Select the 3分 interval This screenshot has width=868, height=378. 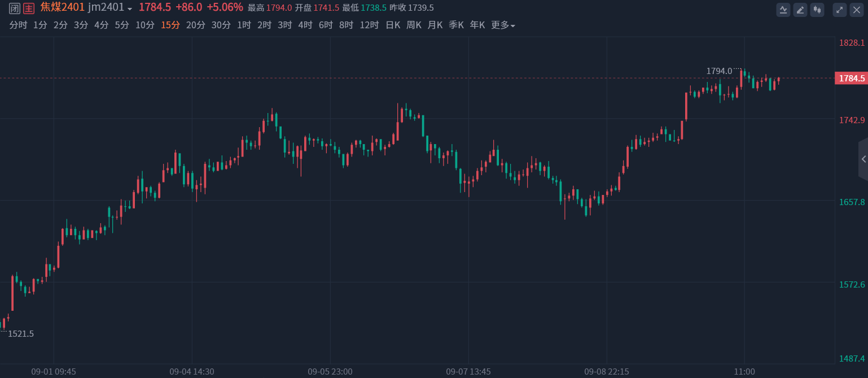pyautogui.click(x=81, y=25)
